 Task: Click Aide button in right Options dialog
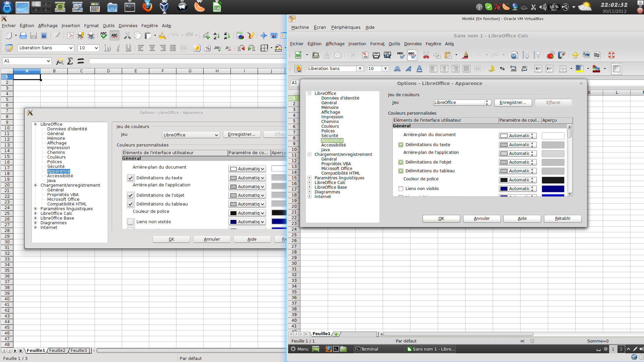pyautogui.click(x=522, y=219)
